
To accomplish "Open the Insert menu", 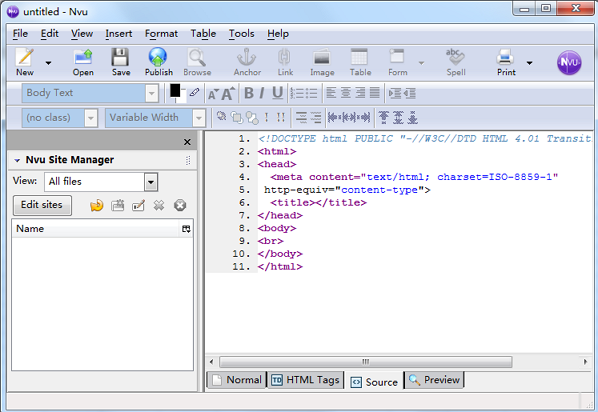I will [119, 34].
